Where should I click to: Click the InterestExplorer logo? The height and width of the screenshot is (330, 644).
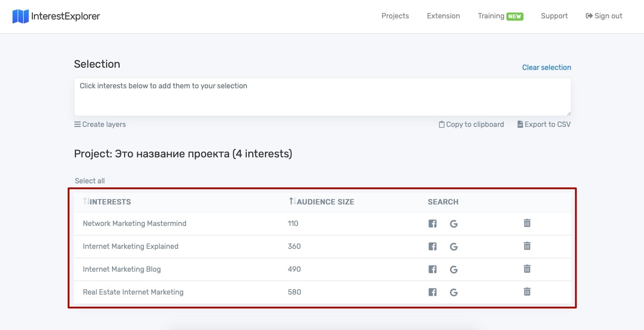click(x=56, y=17)
